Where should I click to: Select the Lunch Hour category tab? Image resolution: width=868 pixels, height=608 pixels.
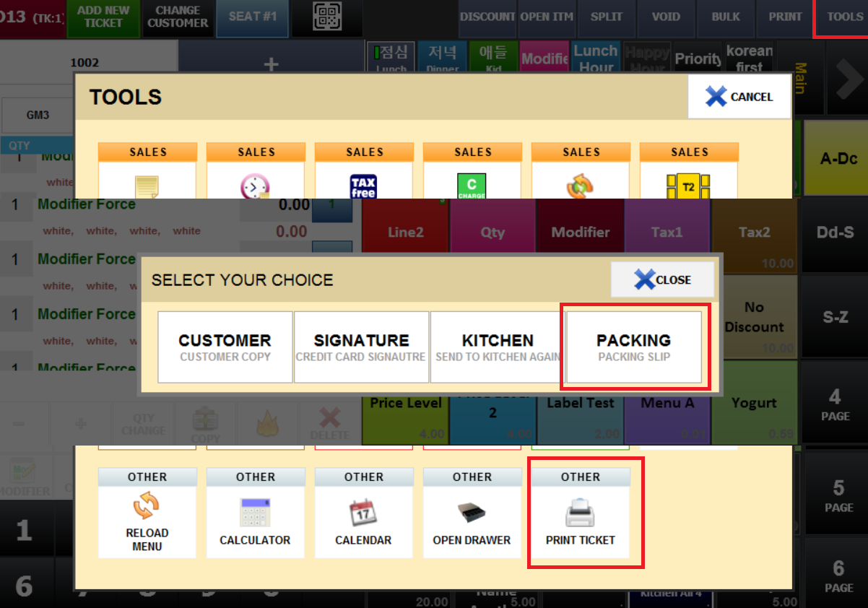click(x=596, y=56)
